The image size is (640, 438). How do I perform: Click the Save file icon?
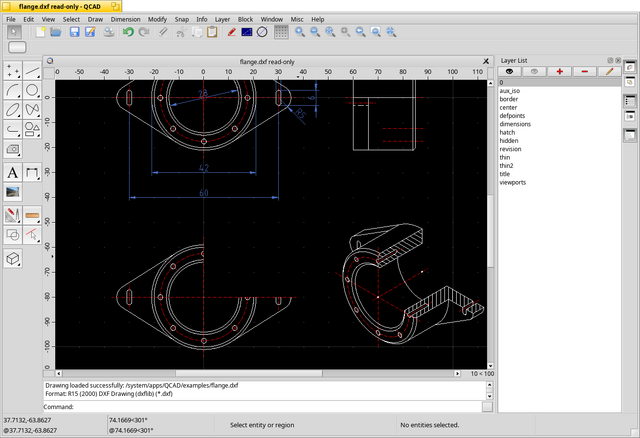(74, 32)
